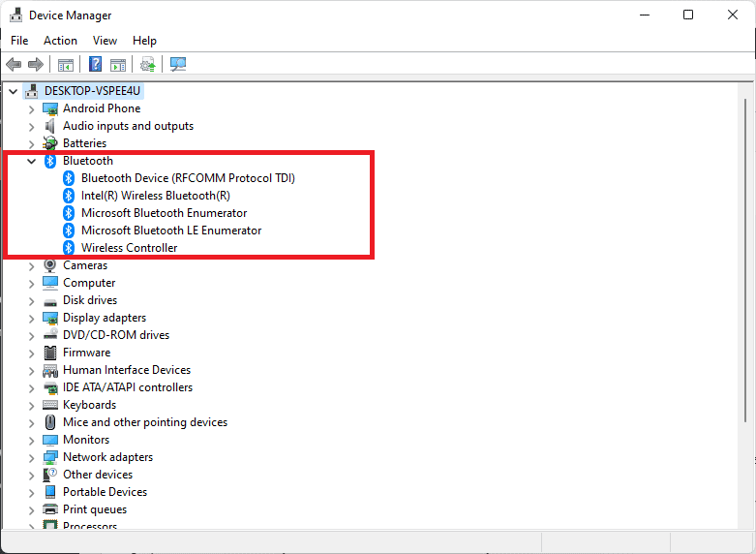The height and width of the screenshot is (554, 756).
Task: Open the File menu
Action: pyautogui.click(x=19, y=41)
